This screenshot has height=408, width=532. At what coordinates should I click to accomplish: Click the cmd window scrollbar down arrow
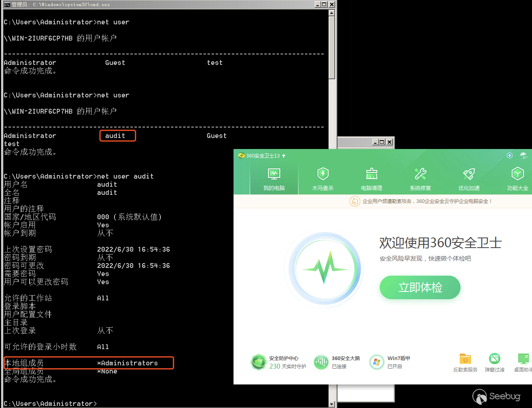click(x=332, y=404)
